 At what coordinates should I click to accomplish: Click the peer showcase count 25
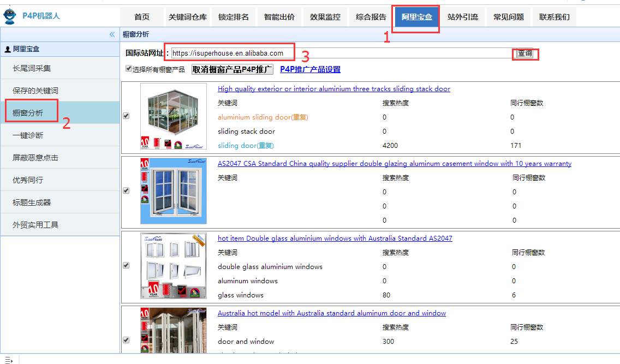tap(514, 342)
